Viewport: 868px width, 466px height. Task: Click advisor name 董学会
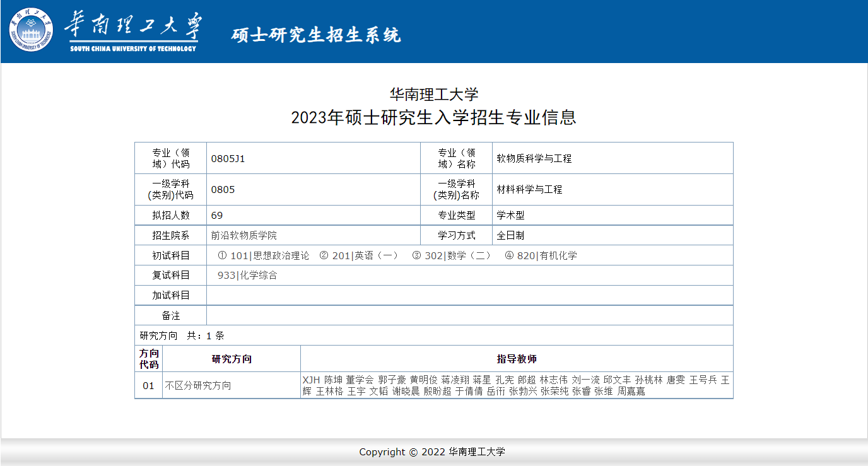coord(360,380)
